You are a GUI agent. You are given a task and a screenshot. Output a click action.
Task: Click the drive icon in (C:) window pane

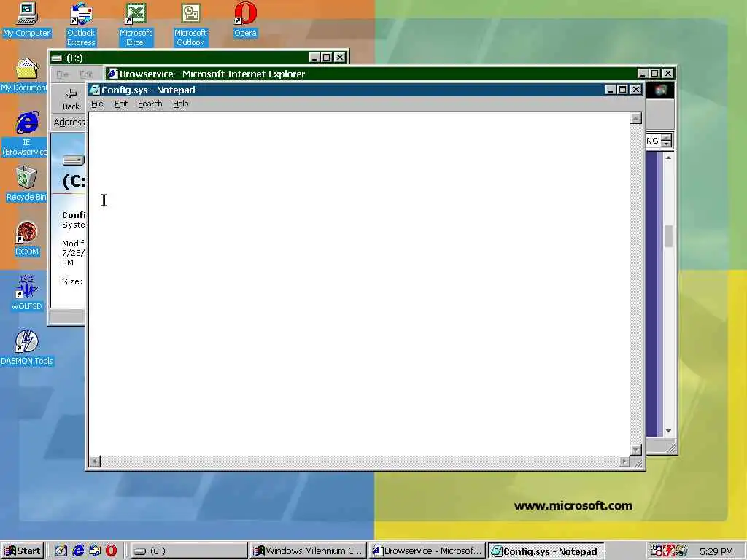(x=74, y=160)
